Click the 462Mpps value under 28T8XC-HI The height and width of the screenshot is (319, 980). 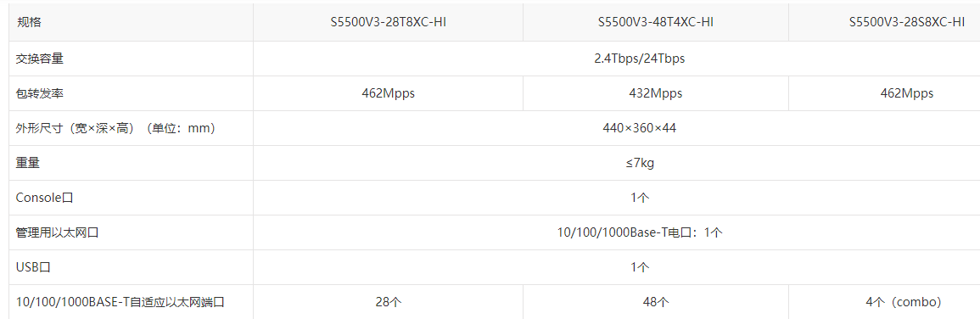(x=388, y=94)
